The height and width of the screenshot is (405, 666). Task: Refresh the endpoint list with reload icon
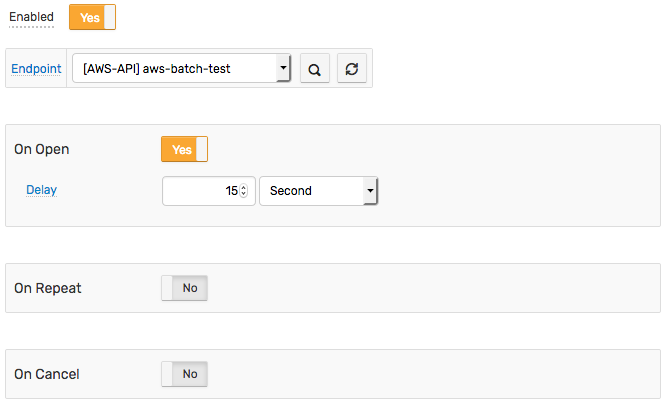(x=352, y=69)
